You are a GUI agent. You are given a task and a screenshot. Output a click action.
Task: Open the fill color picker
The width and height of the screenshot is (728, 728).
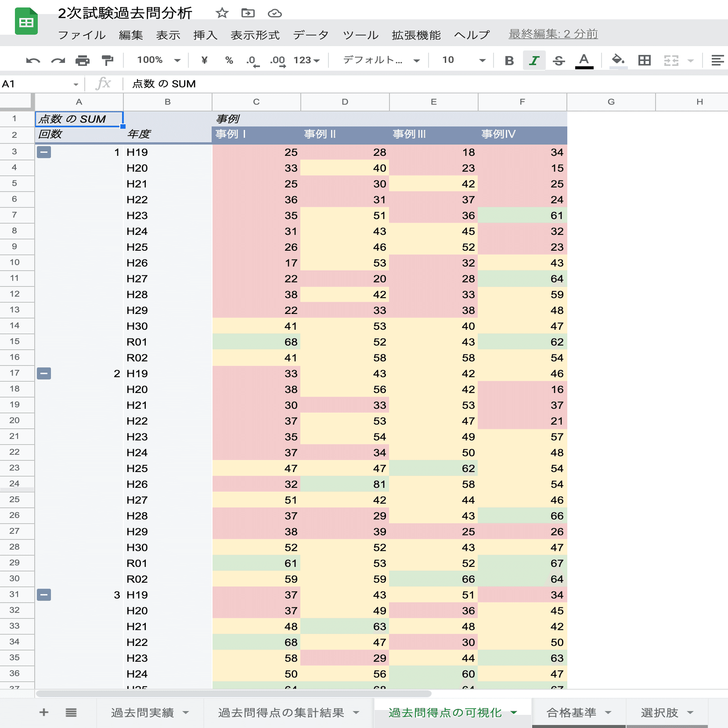(618, 60)
